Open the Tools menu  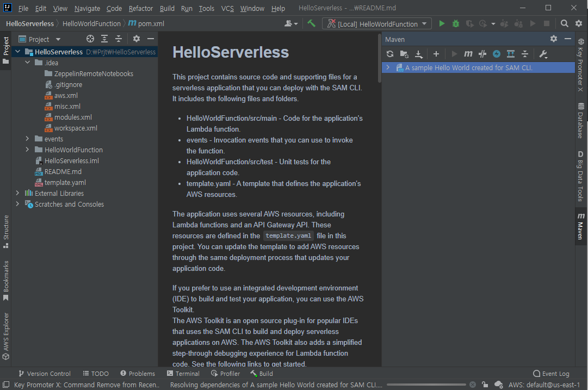[x=206, y=8]
